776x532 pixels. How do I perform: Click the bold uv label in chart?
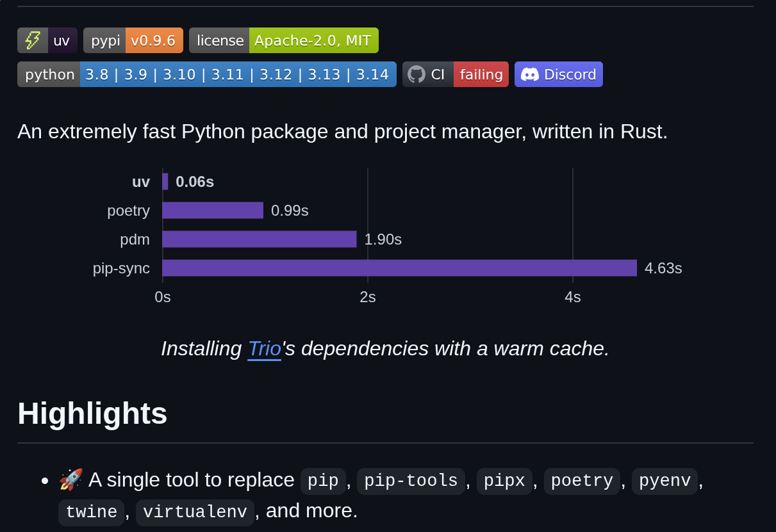tap(141, 182)
